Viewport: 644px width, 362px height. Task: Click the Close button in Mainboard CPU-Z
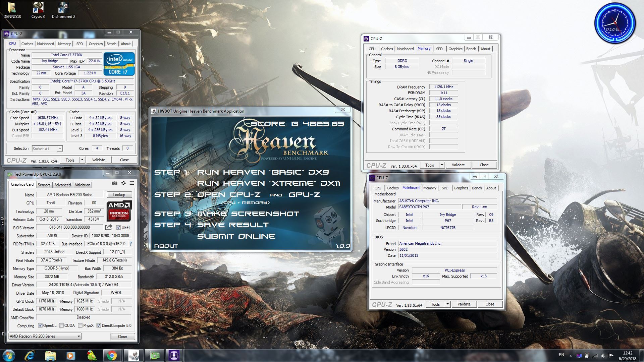[x=490, y=304]
